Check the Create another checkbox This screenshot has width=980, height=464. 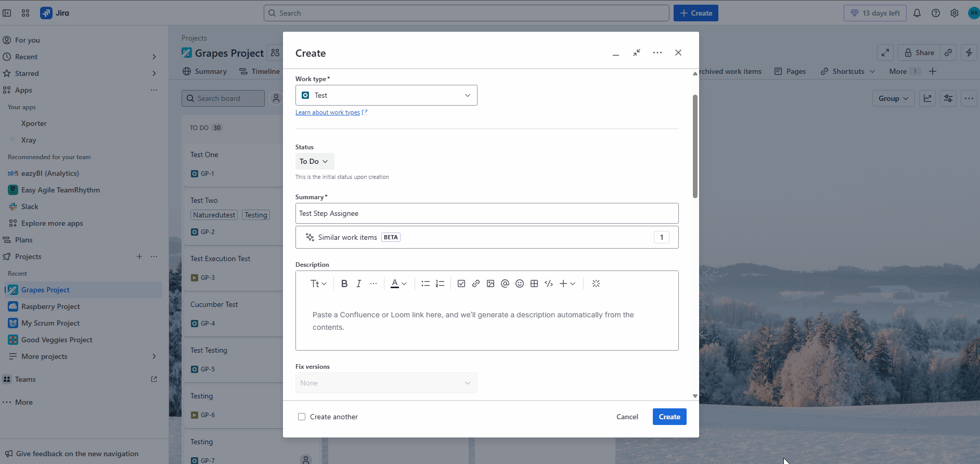302,417
